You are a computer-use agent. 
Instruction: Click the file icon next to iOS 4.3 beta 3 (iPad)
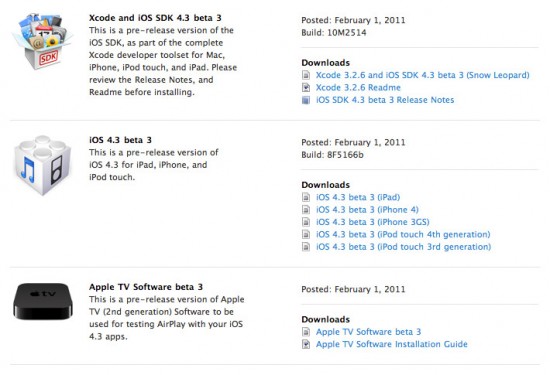pyautogui.click(x=306, y=197)
